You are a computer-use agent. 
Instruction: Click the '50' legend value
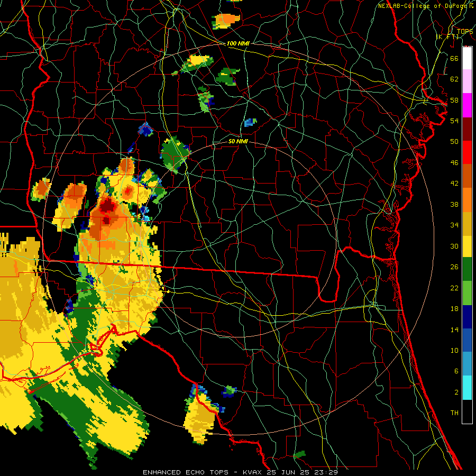pyautogui.click(x=454, y=142)
